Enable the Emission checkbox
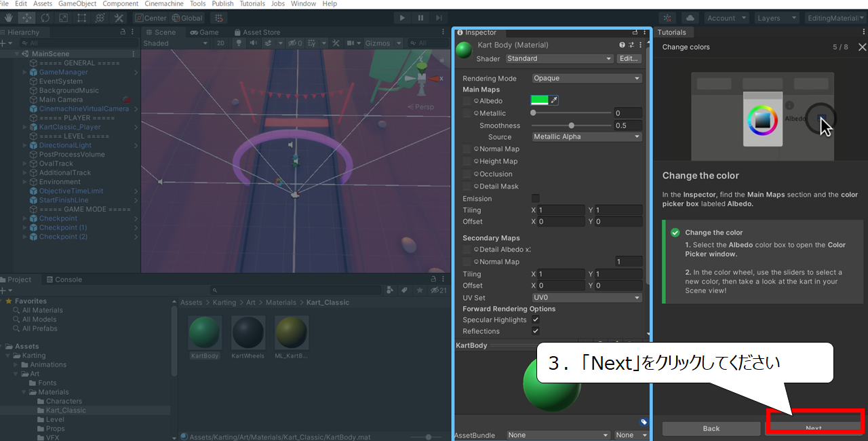 [536, 198]
